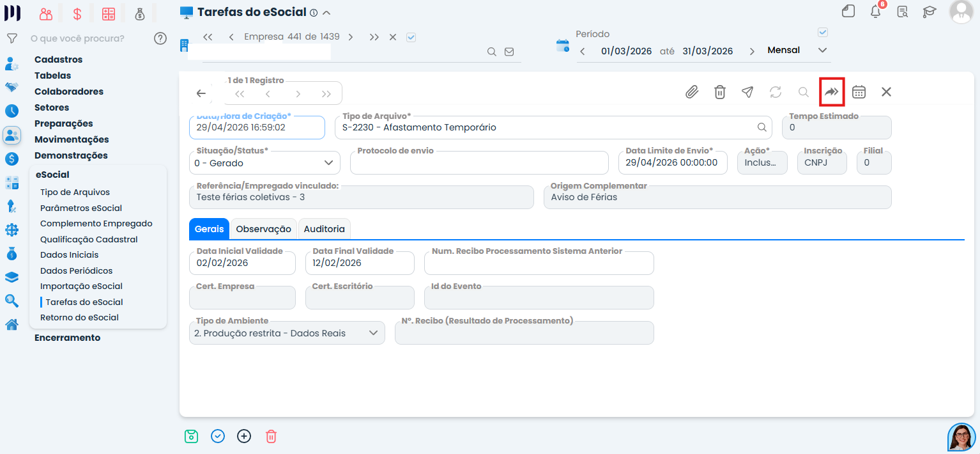Click the trash icon in record toolbar

[x=720, y=92]
